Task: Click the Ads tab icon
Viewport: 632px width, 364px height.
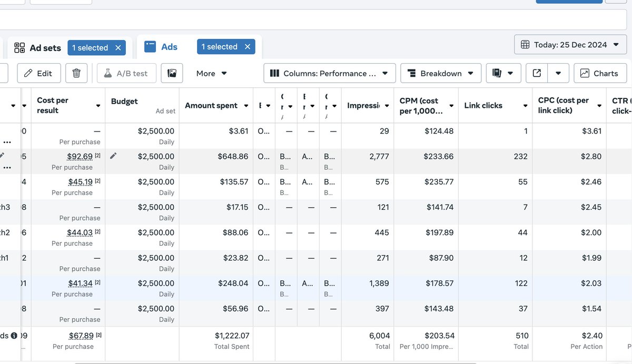Action: pos(150,47)
